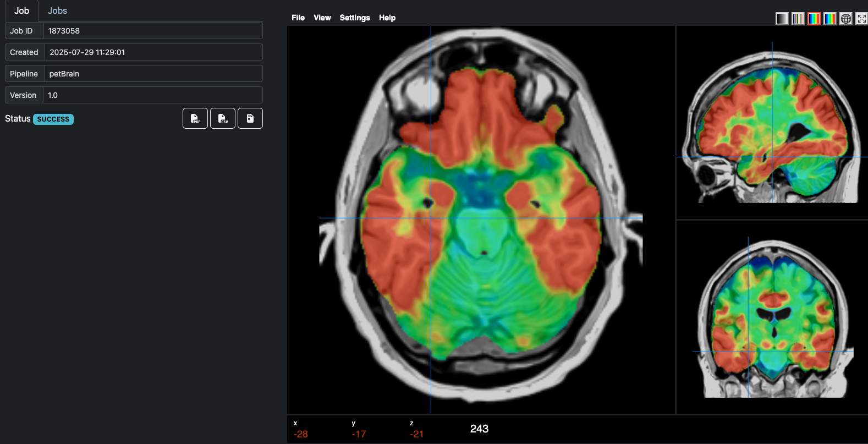Screen dimensions: 868x444
Task: Download the CSV results file
Action: 223,118
